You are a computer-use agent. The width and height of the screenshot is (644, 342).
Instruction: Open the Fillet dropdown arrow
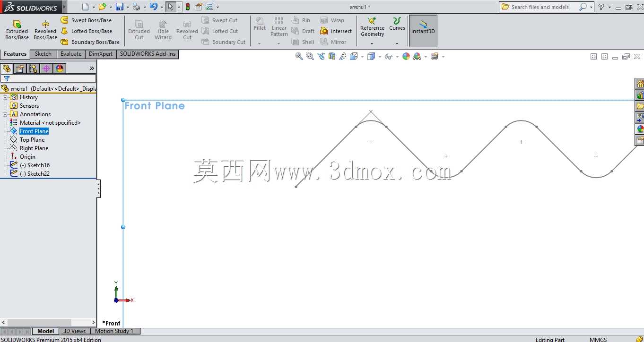click(260, 43)
